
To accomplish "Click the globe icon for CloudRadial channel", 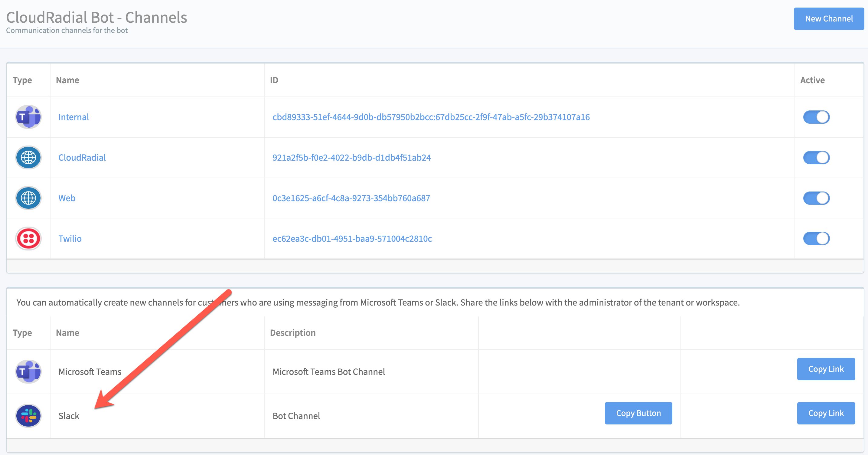I will coord(28,157).
